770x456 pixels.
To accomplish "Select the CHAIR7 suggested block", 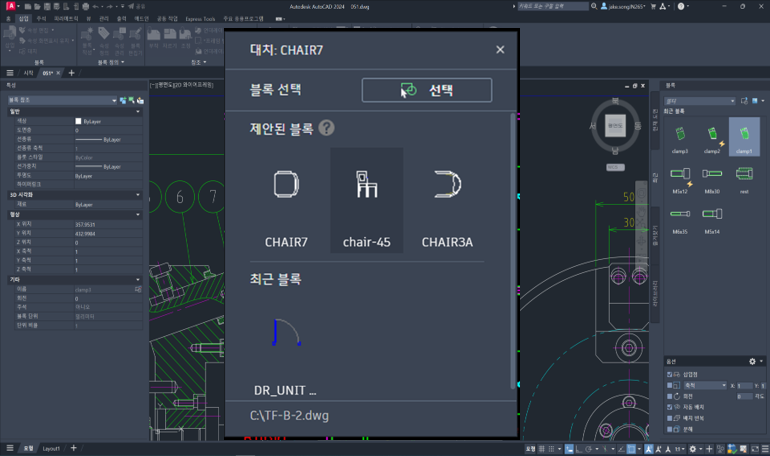I will [x=286, y=201].
